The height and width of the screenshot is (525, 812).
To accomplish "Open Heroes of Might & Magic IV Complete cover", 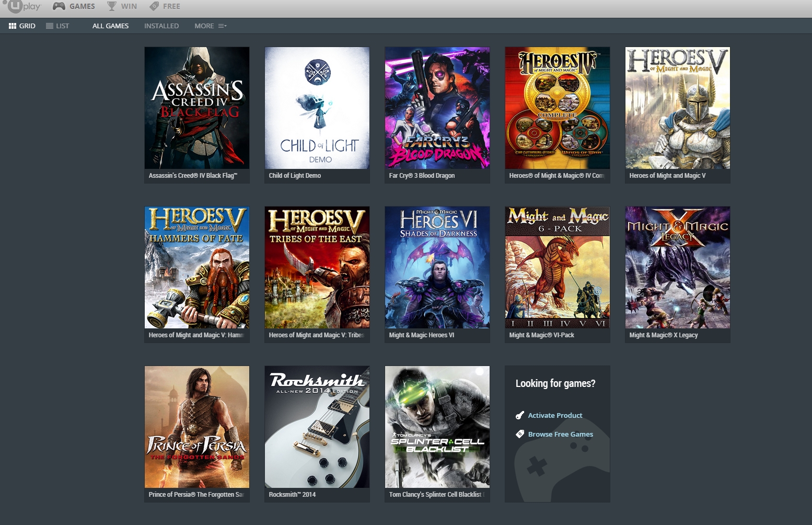I will [x=558, y=108].
